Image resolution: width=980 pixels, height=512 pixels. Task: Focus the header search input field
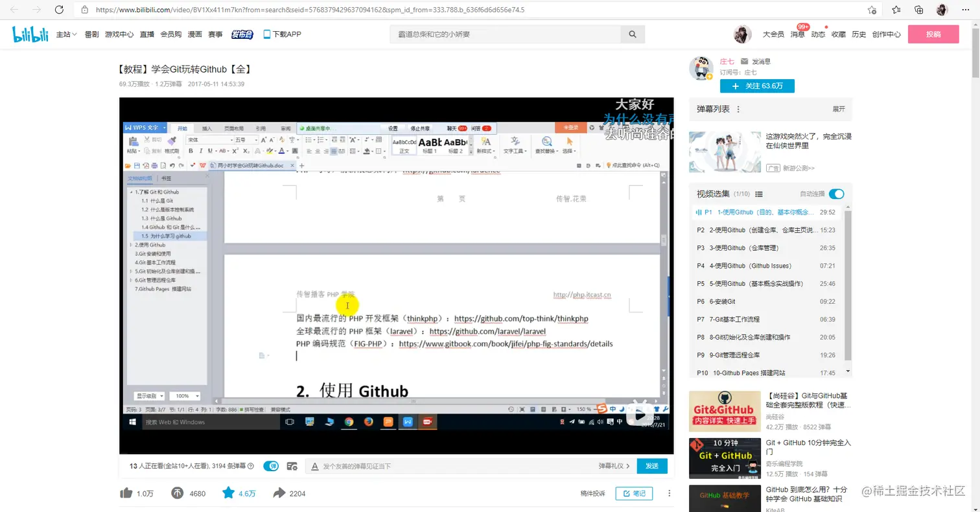pos(505,34)
